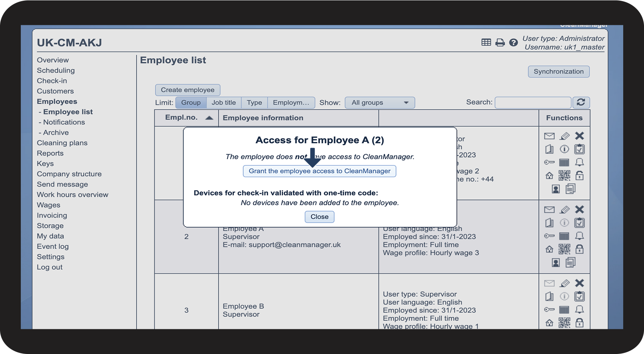Open help via question mark icon
644x354 pixels.
tap(514, 43)
